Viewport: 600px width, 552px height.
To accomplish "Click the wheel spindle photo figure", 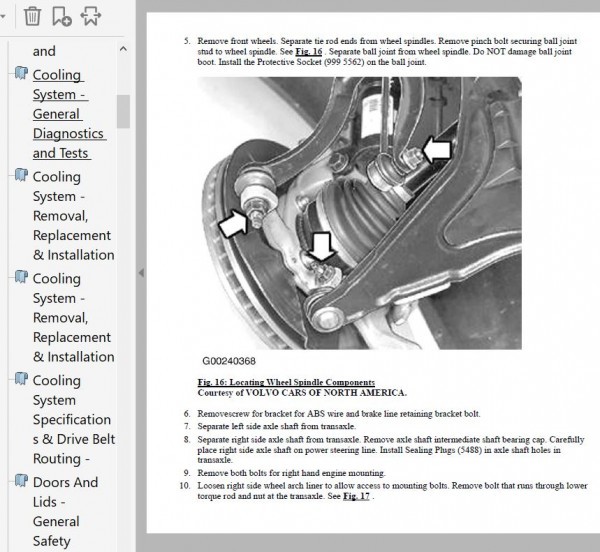I will click(x=359, y=213).
